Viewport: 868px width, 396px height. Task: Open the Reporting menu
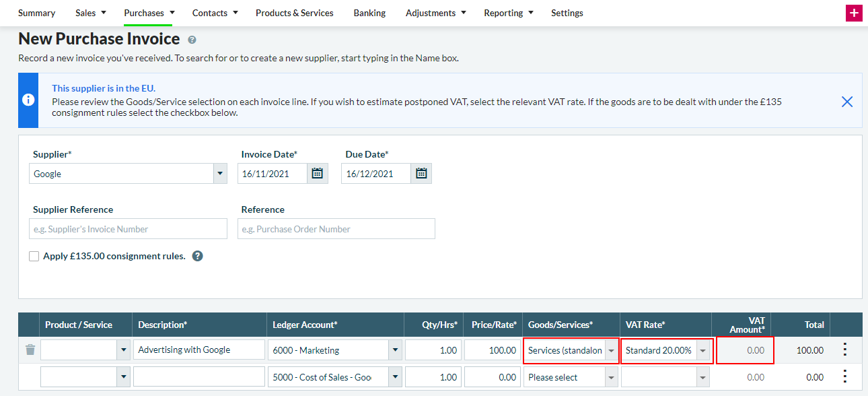pyautogui.click(x=508, y=13)
